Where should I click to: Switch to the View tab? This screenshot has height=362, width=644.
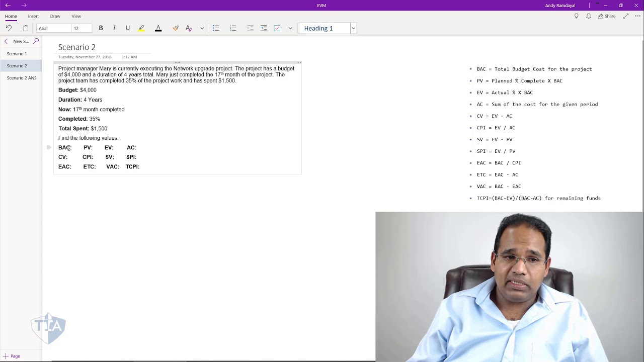76,16
